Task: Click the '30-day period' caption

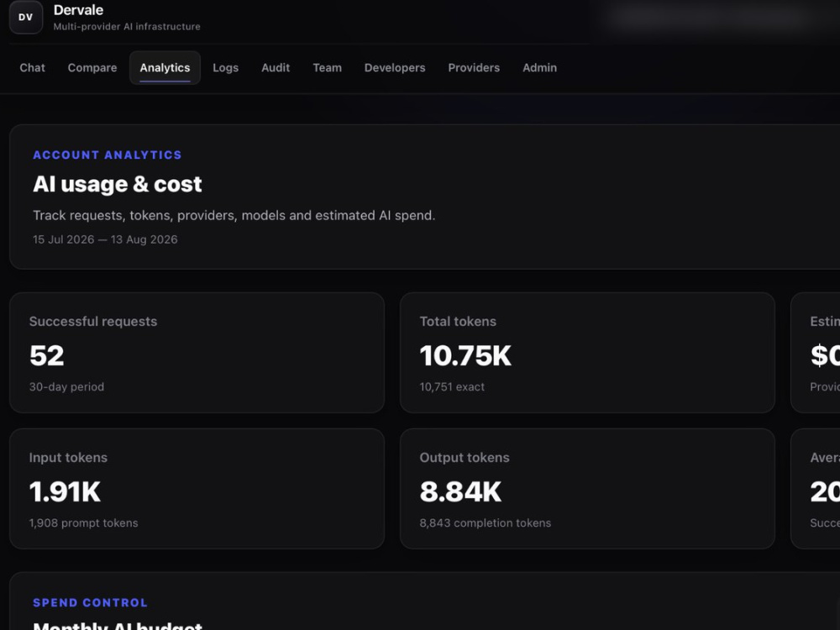Action: coord(66,386)
